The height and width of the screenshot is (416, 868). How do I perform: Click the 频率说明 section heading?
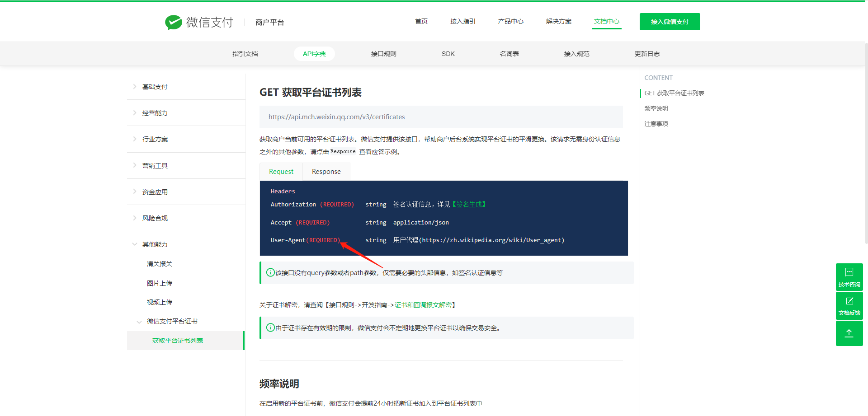279,384
